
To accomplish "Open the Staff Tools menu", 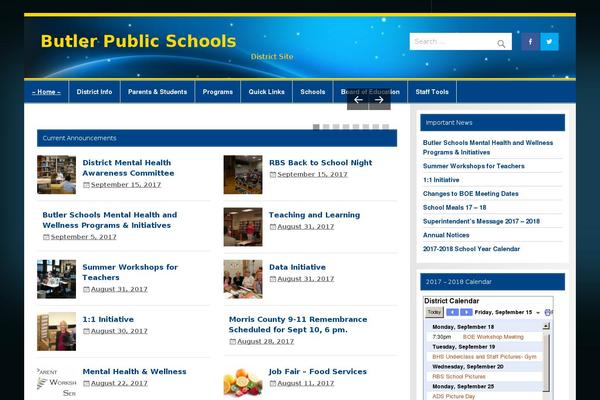I will pos(432,92).
